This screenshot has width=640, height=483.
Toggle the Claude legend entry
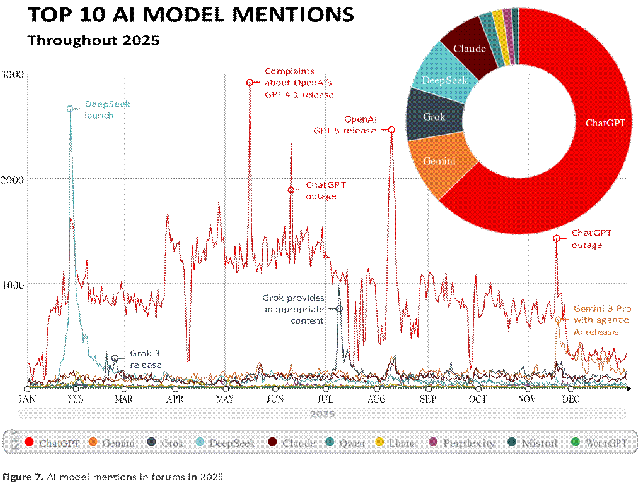tap(292, 443)
